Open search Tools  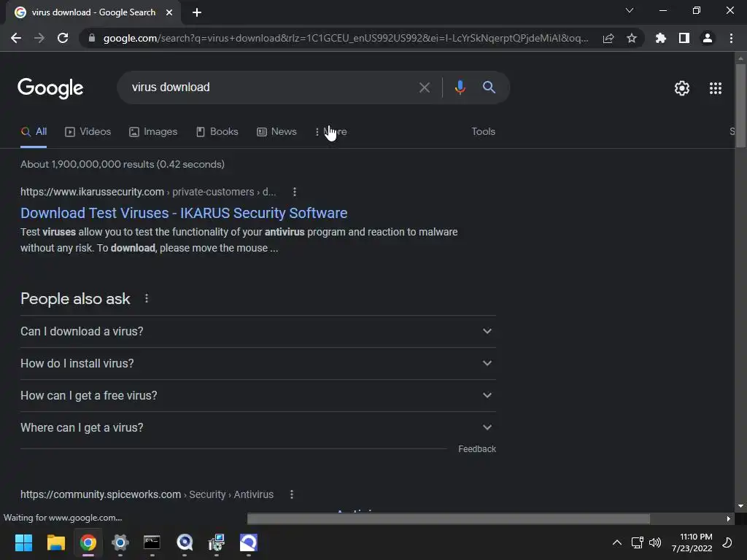point(483,132)
